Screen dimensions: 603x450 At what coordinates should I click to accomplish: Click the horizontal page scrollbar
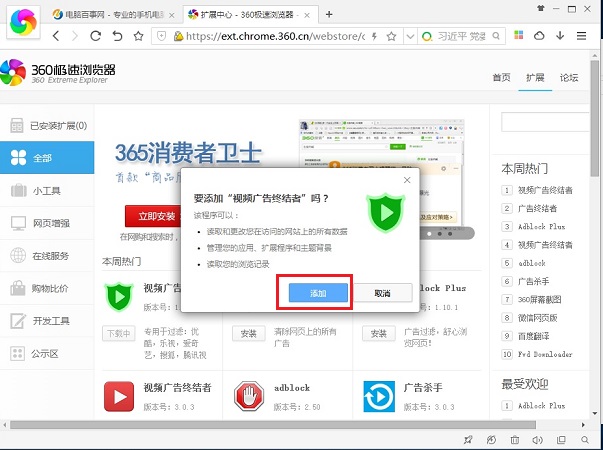[273, 425]
